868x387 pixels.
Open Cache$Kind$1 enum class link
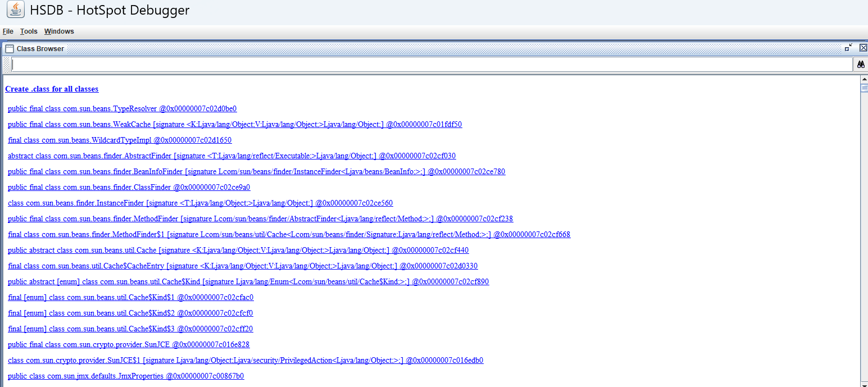[131, 298]
